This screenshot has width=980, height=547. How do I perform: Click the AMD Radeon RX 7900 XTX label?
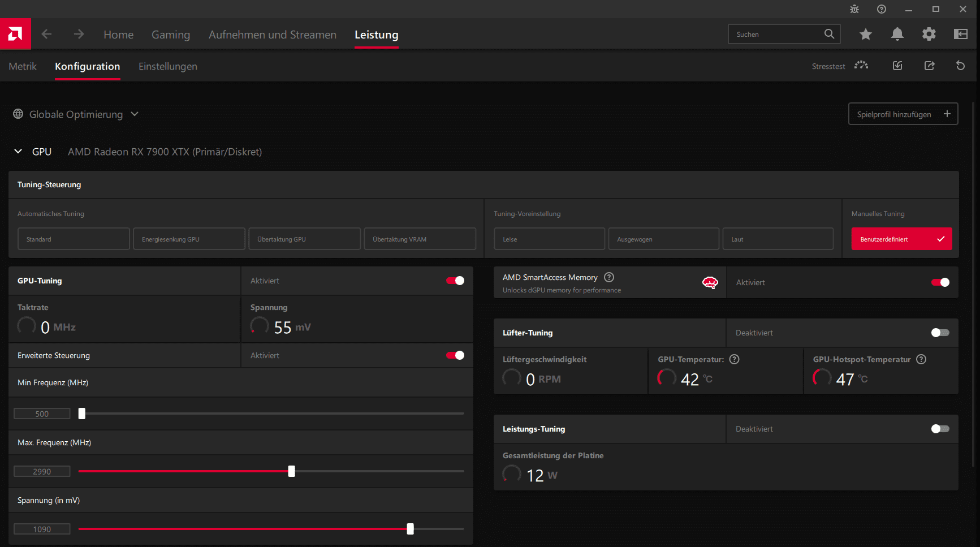pyautogui.click(x=165, y=152)
